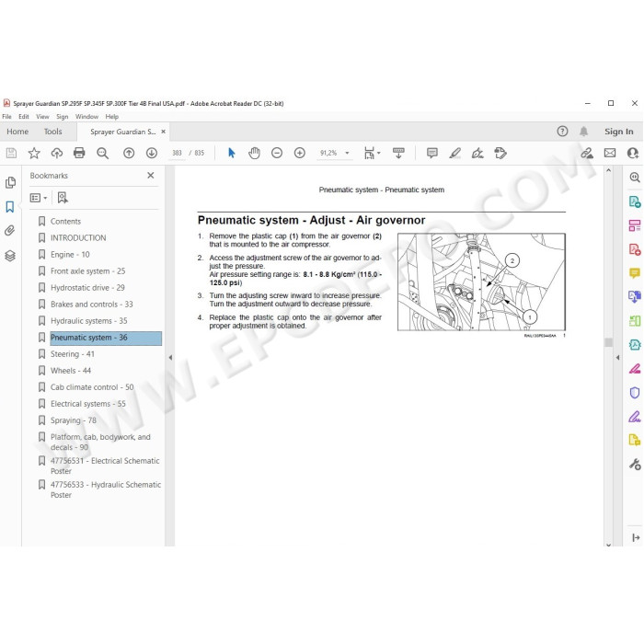The height and width of the screenshot is (644, 644).
Task: Open the Edit PDF tool in right pane
Action: coord(635,225)
